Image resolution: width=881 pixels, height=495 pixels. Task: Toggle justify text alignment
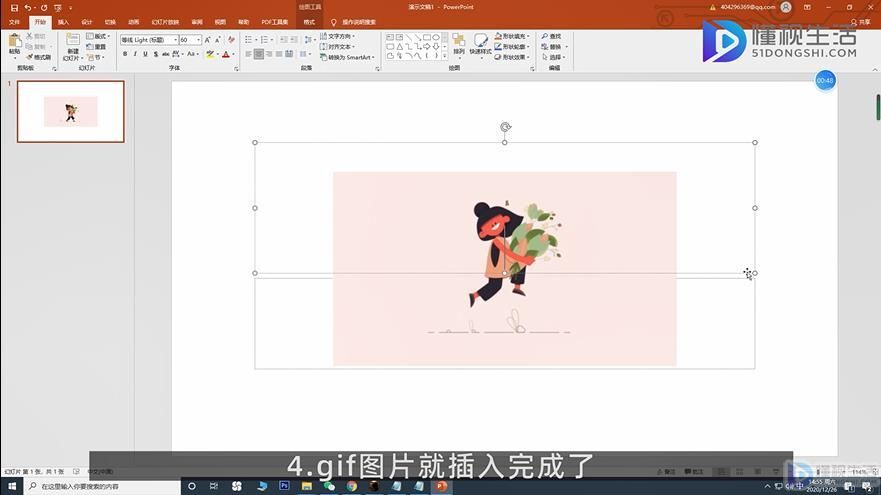279,55
